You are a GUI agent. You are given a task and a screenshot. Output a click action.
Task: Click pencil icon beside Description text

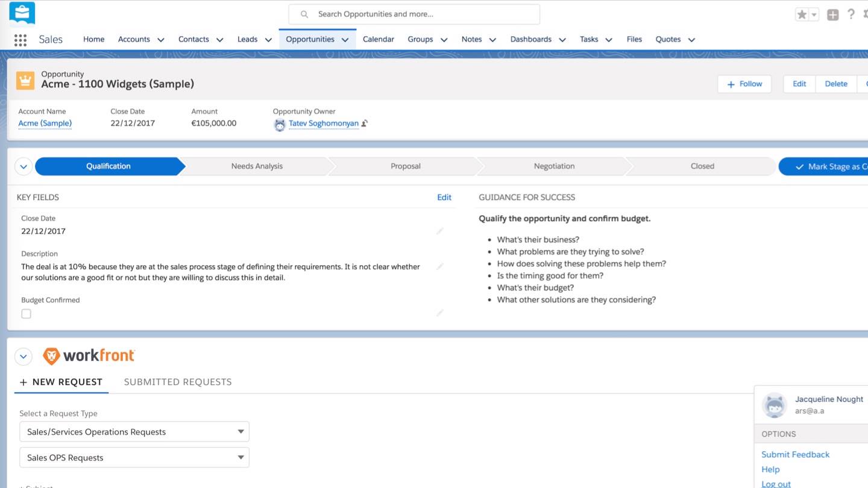coord(440,266)
